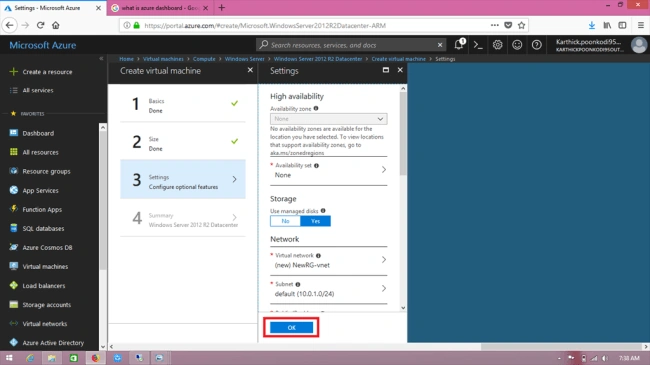650x365 pixels.
Task: Click the Subnet info icon
Action: (x=298, y=284)
